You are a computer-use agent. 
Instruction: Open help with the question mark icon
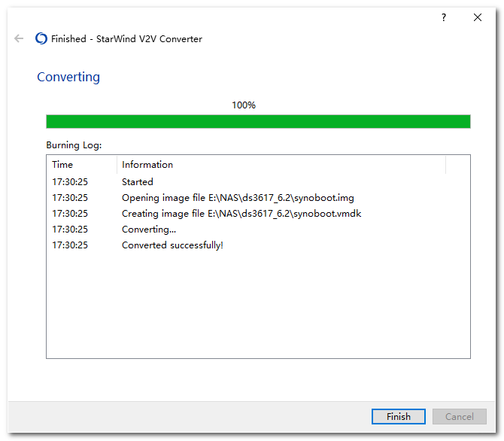tap(444, 17)
